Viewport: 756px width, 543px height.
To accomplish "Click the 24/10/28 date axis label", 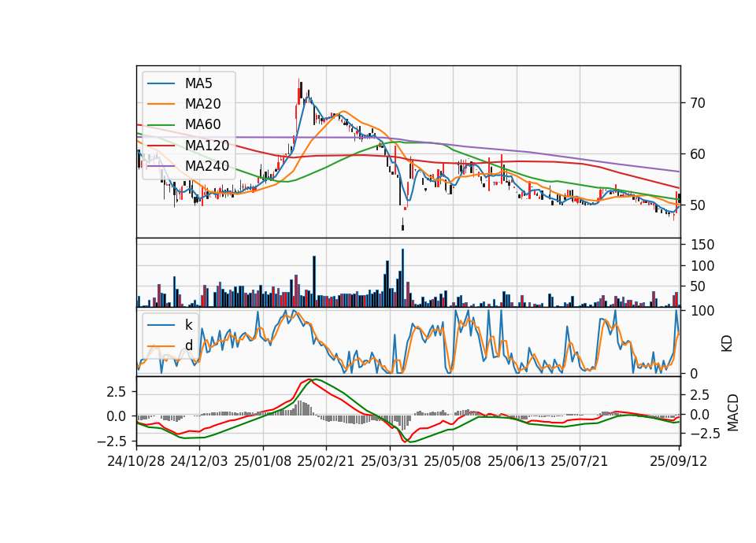I will point(136,461).
